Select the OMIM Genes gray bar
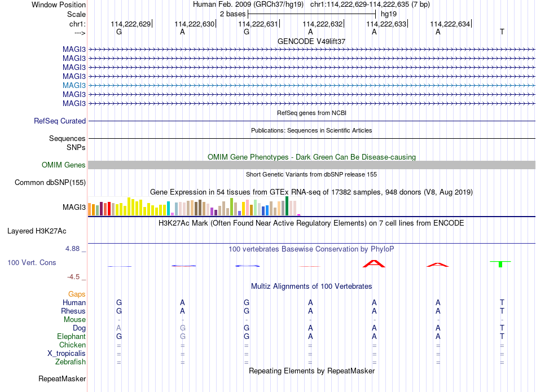Image resolution: width=536 pixels, height=392 pixels. pyautogui.click(x=311, y=165)
